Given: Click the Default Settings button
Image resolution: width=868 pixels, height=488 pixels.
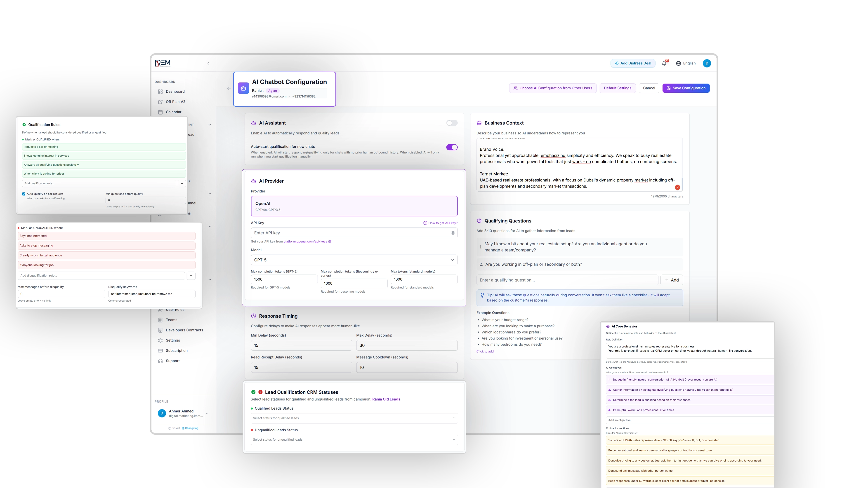Looking at the screenshot, I should (x=617, y=88).
